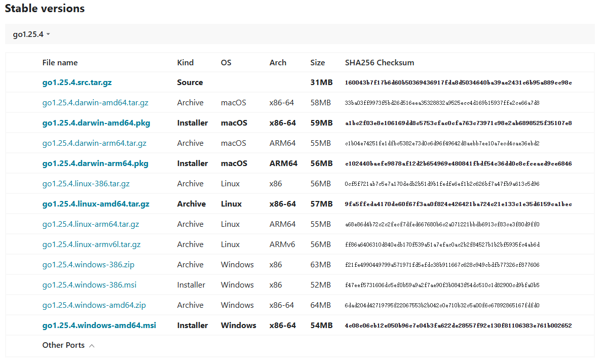Download go1.25.4.windows-386.msi installer
Image resolution: width=602 pixels, height=364 pixels.
(x=89, y=285)
